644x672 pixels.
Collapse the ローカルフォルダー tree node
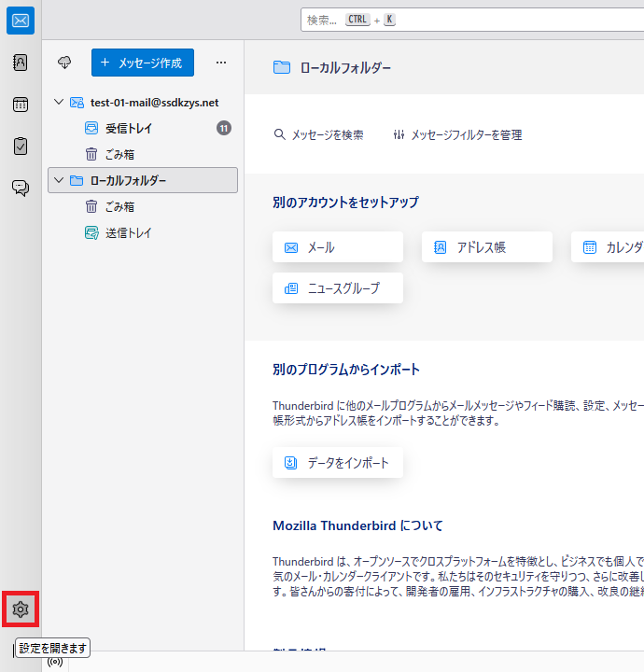59,180
